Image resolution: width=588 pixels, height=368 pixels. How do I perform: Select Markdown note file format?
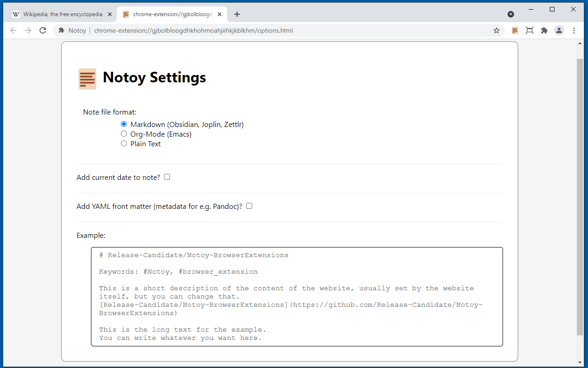[124, 124]
